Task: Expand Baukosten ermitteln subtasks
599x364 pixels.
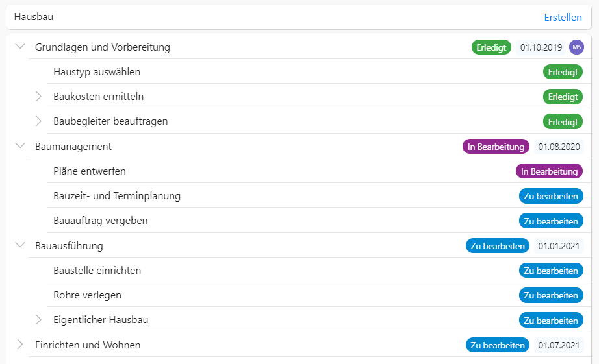Action: (x=38, y=97)
